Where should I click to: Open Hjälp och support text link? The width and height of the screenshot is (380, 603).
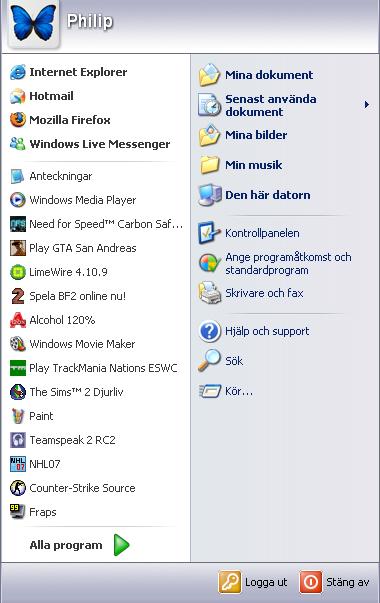(267, 331)
